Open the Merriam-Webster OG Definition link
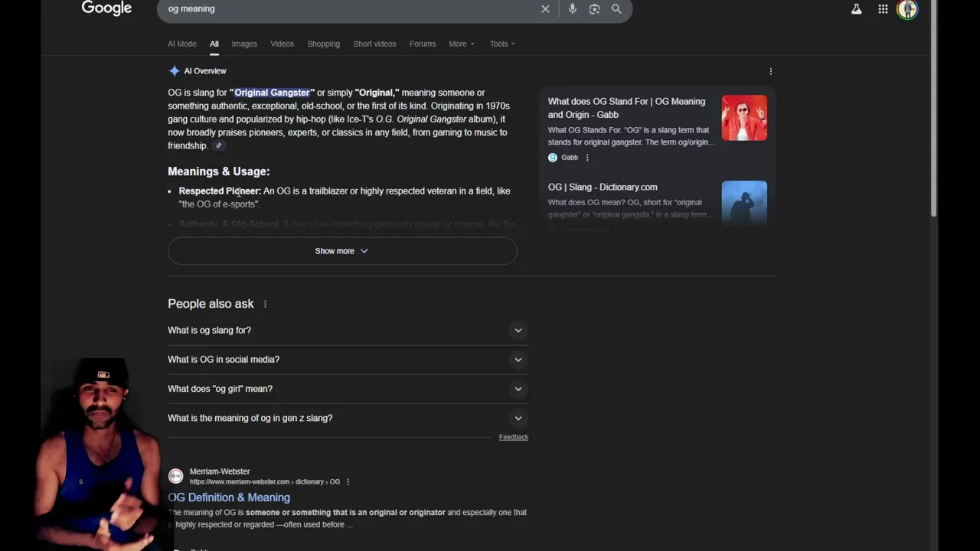This screenshot has width=980, height=551. 229,497
